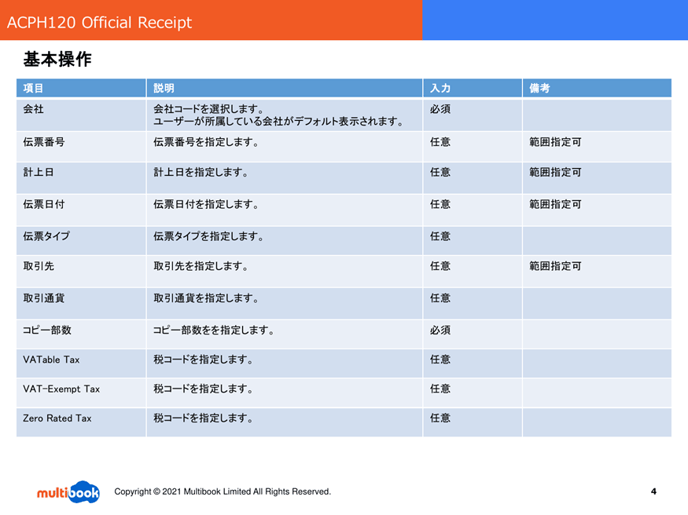Click the copyright notice in the footer
The width and height of the screenshot is (688, 515).
click(x=222, y=492)
